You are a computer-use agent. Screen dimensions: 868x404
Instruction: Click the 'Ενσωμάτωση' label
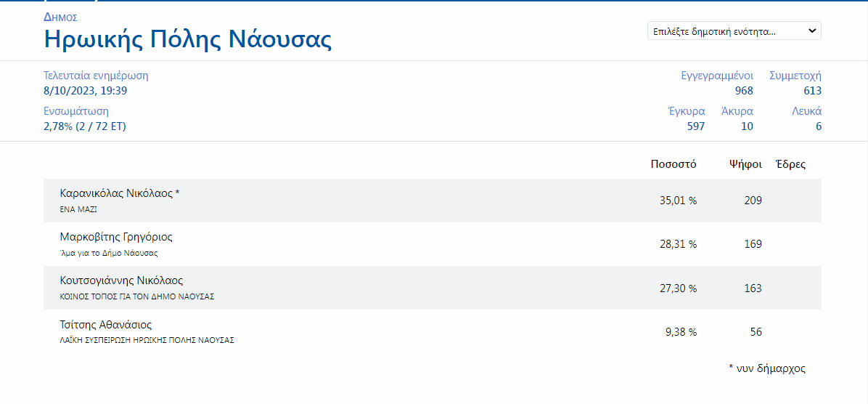pos(76,111)
